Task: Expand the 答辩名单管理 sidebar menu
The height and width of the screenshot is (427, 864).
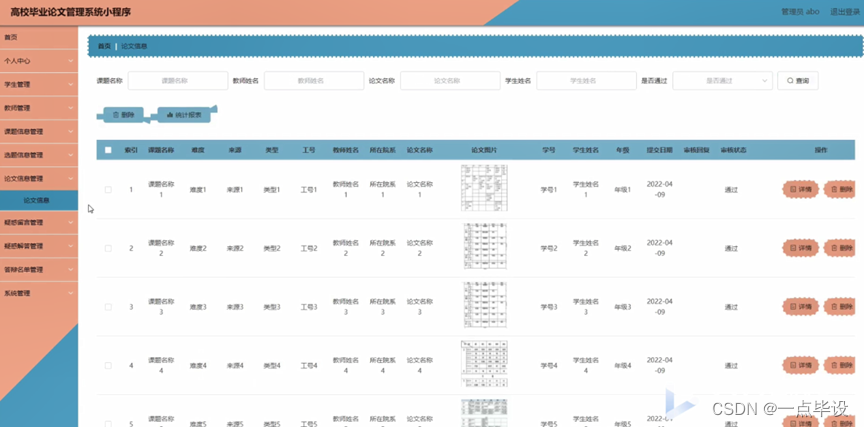Action: tap(39, 270)
